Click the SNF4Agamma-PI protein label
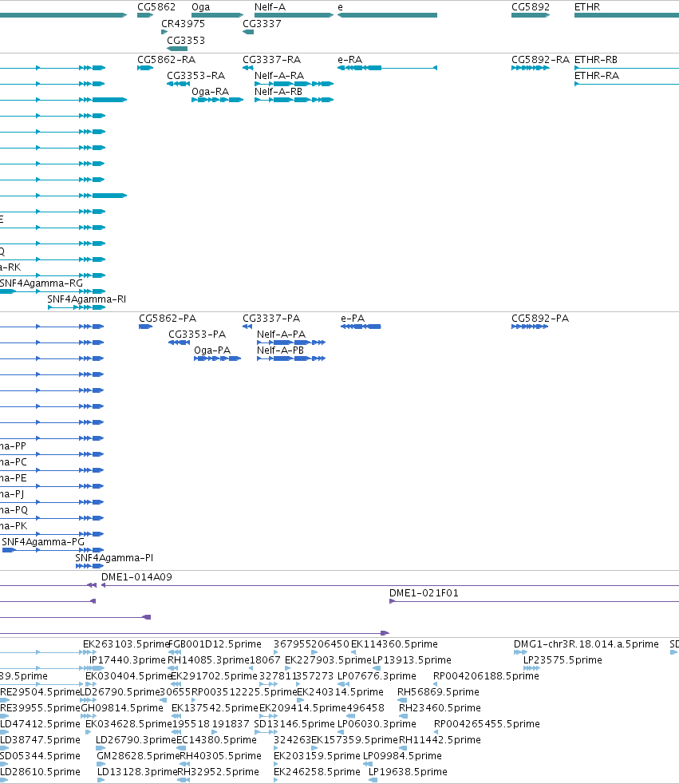This screenshot has width=679, height=784. [114, 558]
